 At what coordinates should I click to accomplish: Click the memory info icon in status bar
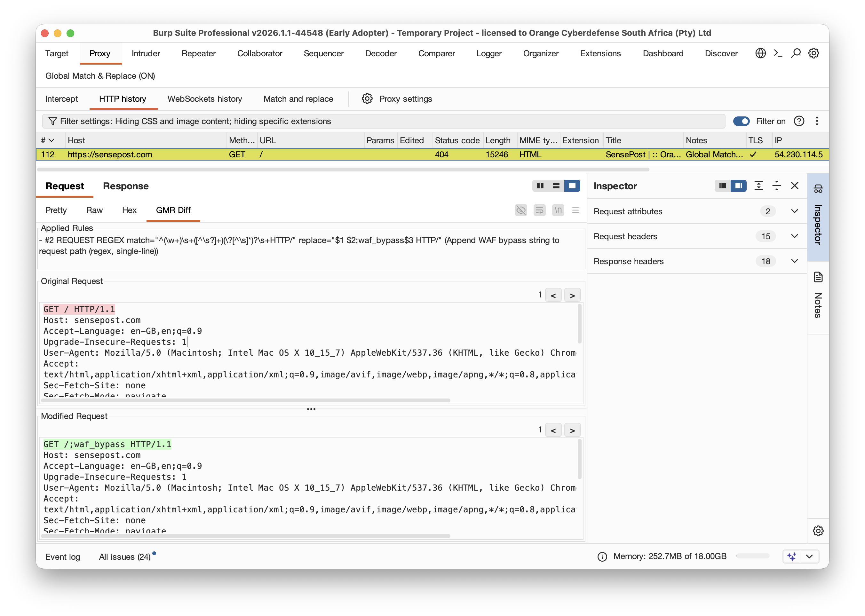[602, 557]
